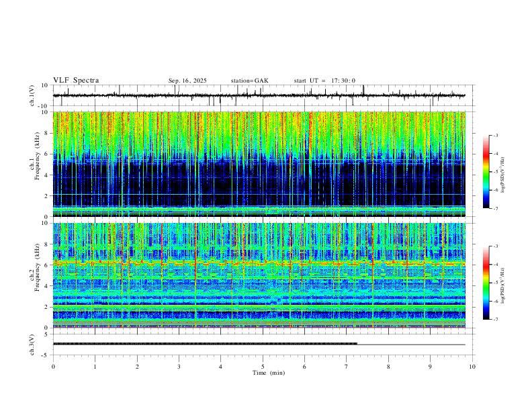Viewport: 532px width, 411px height.
Task: Select the log(PSD) label beside the ch.1 color bar
Action: click(x=503, y=175)
